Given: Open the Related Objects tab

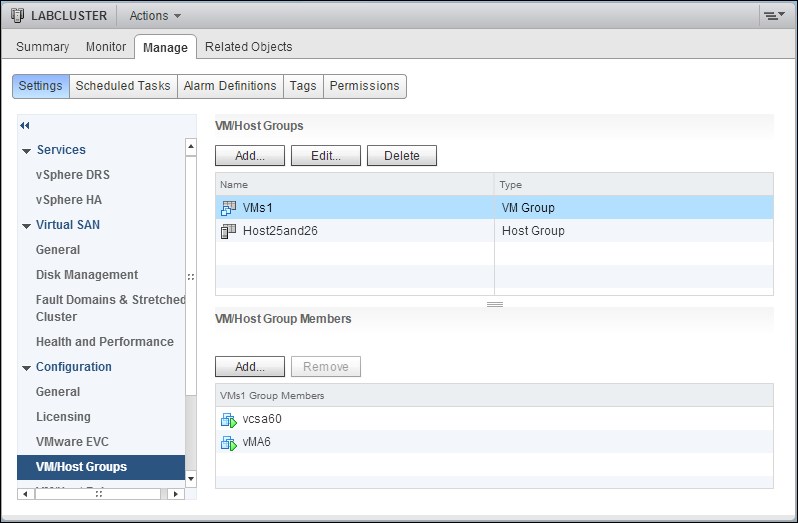Looking at the screenshot, I should click(248, 47).
